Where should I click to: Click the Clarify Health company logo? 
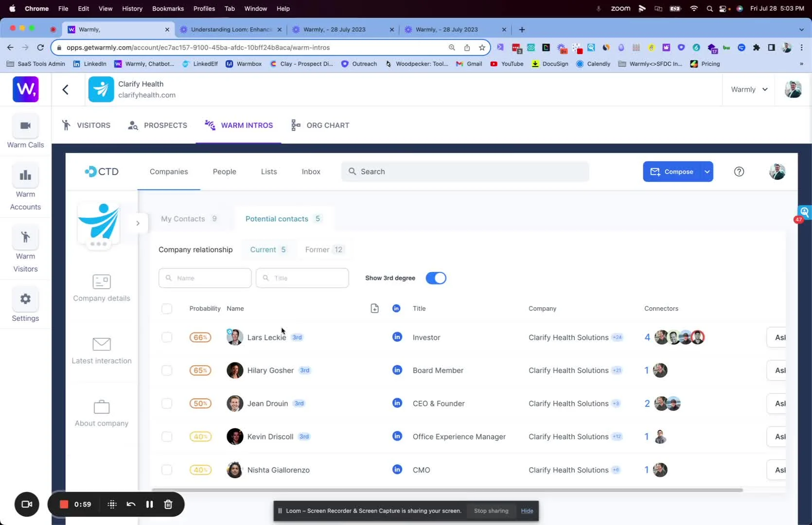101,89
